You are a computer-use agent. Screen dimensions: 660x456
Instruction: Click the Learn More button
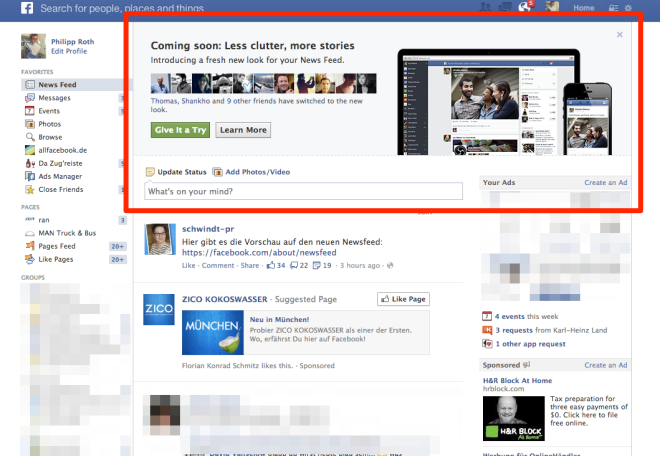243,130
